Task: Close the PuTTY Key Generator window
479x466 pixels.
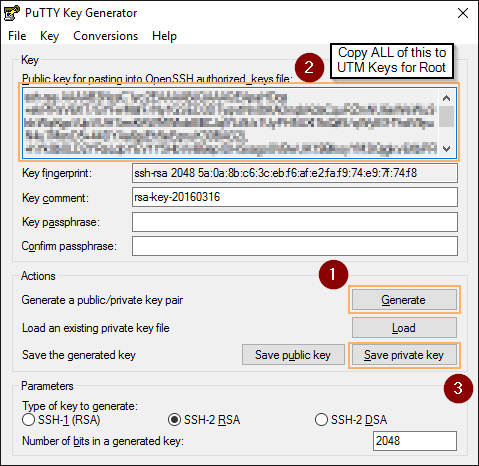Action: click(x=463, y=13)
